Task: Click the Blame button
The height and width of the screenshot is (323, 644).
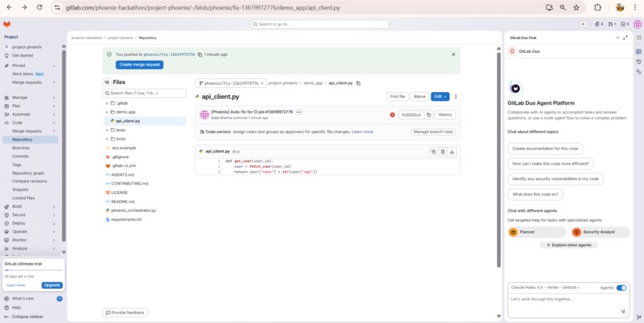Action: click(419, 97)
